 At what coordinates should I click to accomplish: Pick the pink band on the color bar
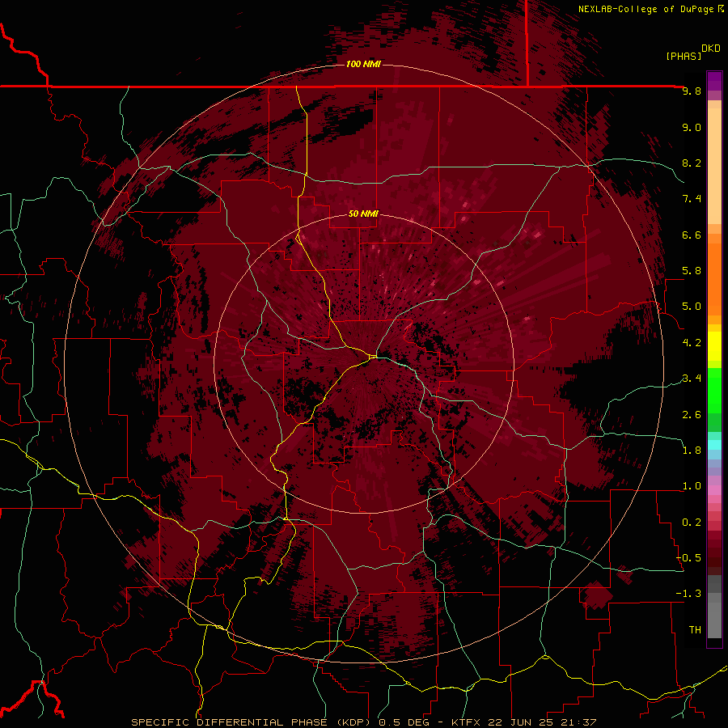714,490
